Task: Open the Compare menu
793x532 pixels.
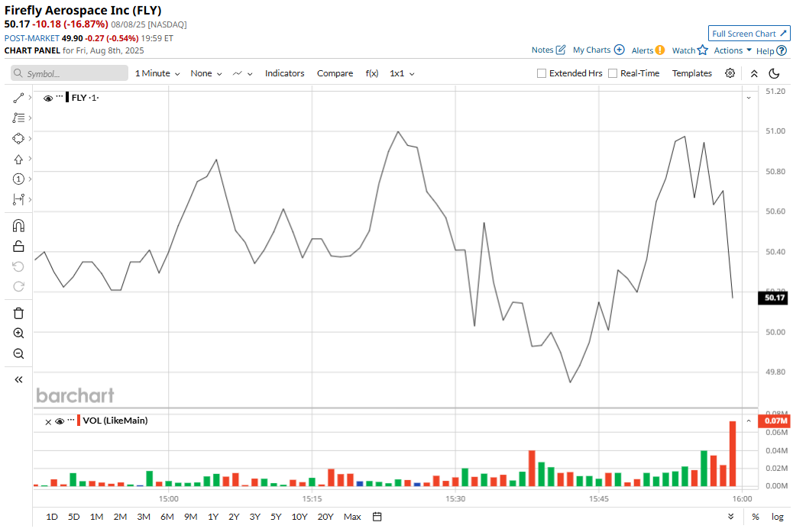Action: (x=335, y=73)
